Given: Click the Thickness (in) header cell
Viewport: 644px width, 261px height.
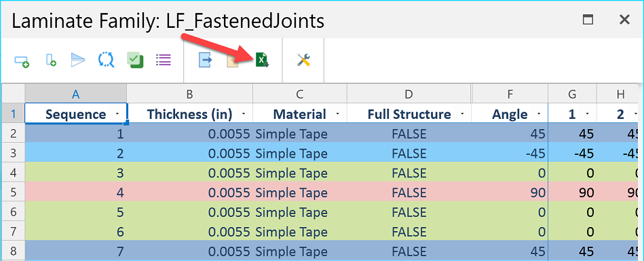Looking at the screenshot, I should coord(189,114).
